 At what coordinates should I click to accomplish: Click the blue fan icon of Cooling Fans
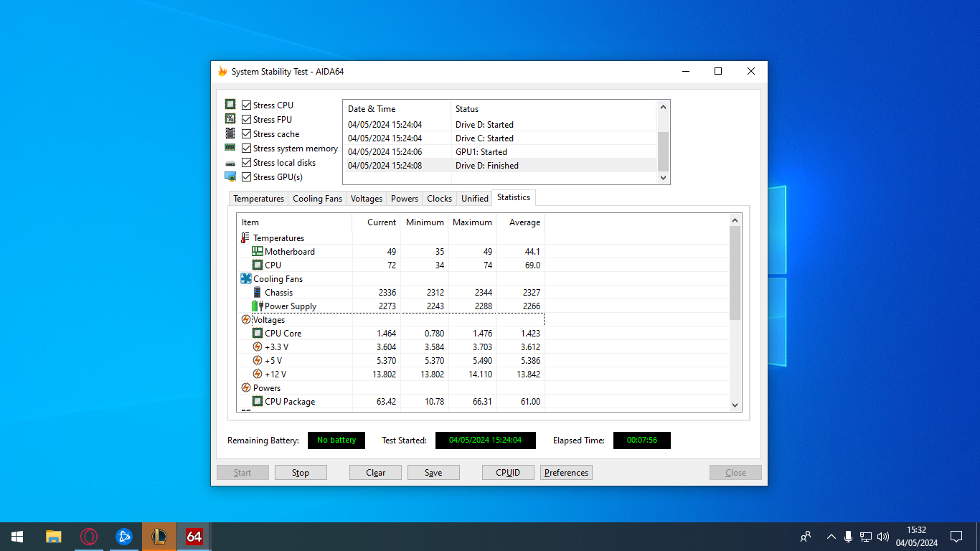click(x=246, y=278)
